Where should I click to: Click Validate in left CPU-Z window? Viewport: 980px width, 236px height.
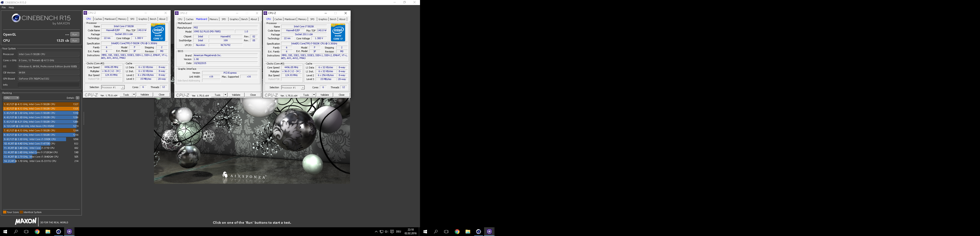[x=145, y=95]
